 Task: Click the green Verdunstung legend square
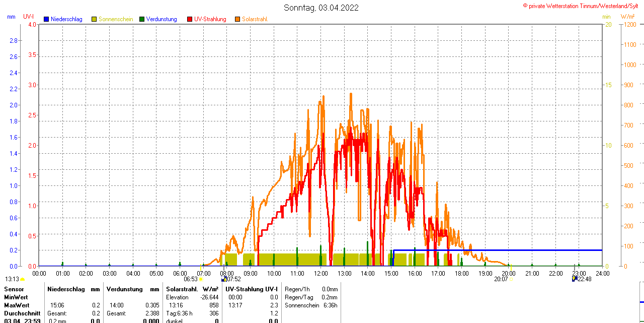coord(142,19)
